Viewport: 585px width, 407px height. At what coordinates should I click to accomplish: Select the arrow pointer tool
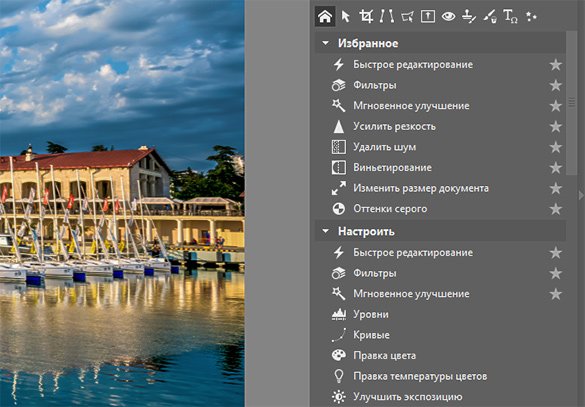346,17
